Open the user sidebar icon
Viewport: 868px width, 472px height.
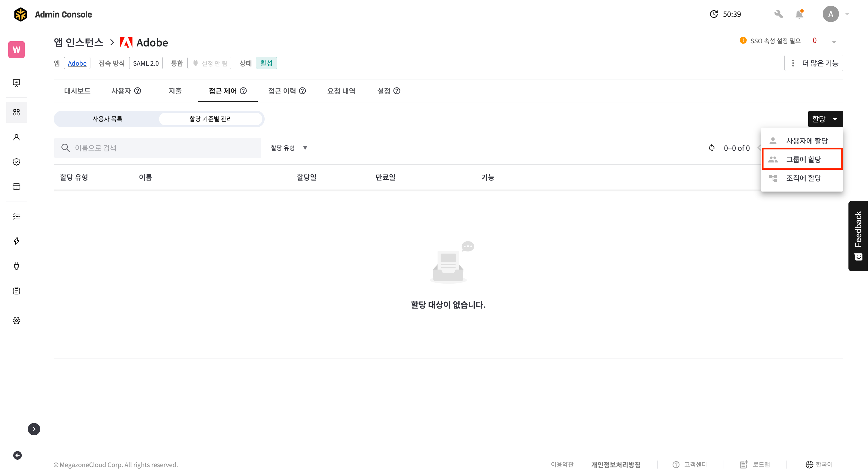tap(17, 137)
